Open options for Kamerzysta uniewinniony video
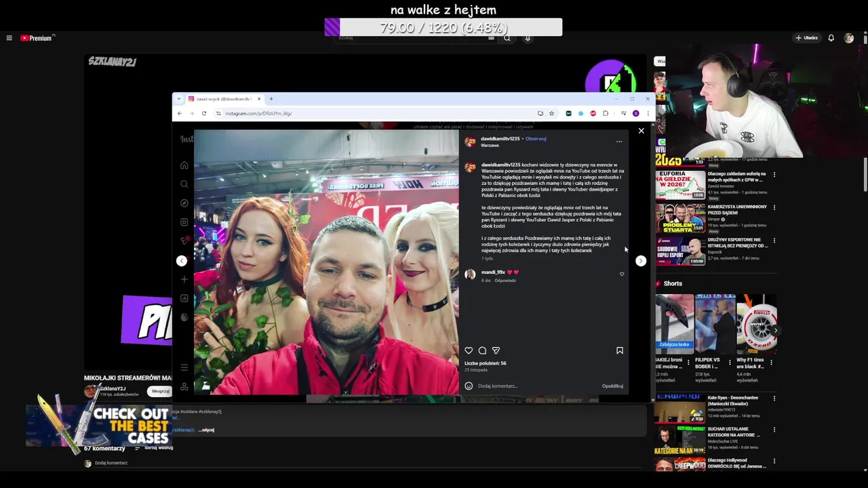The image size is (868, 488). pyautogui.click(x=774, y=207)
